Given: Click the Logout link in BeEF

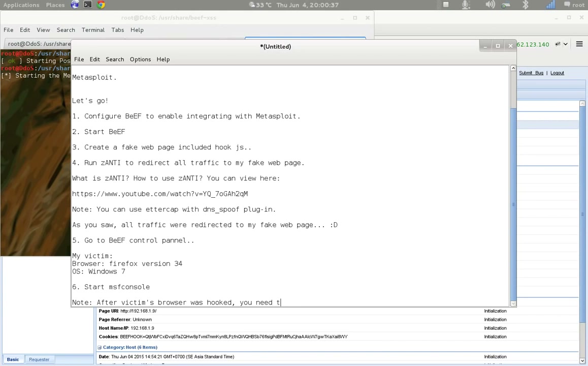Looking at the screenshot, I should click(557, 73).
